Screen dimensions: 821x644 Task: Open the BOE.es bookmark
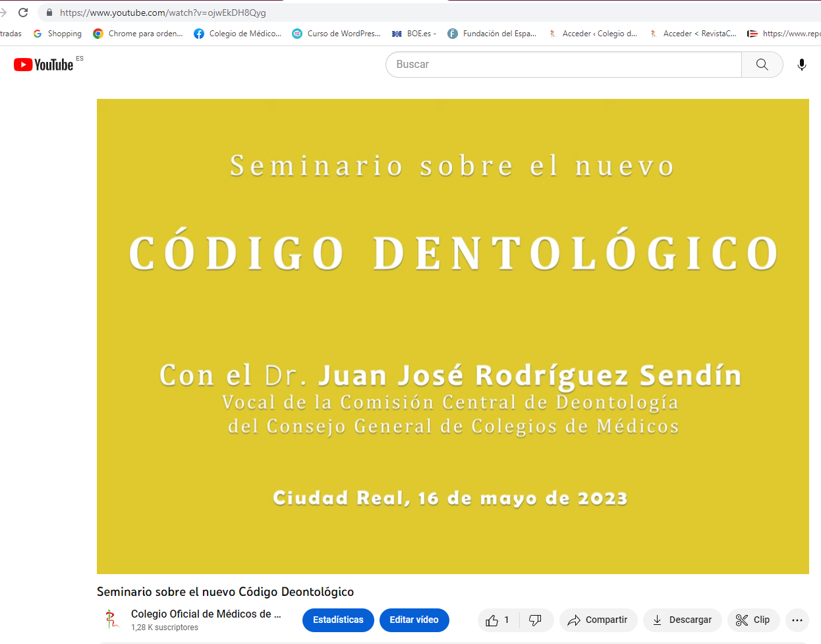tap(413, 34)
